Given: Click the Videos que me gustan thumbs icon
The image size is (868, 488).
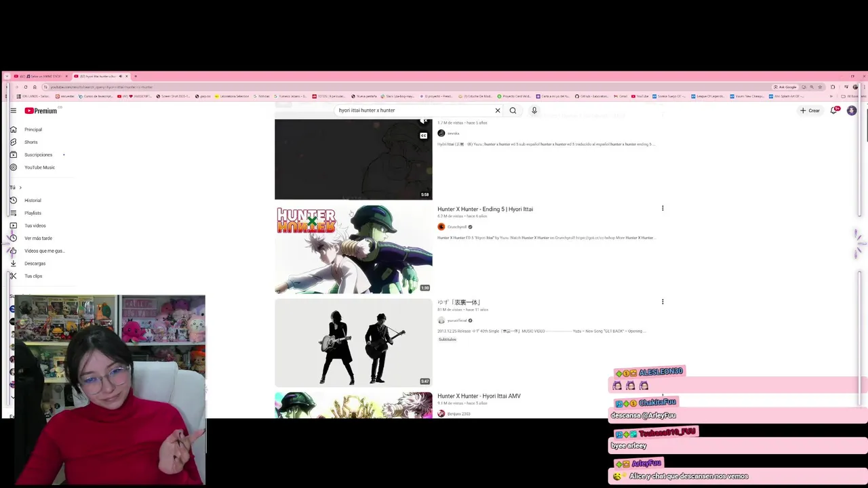Looking at the screenshot, I should 13,251.
